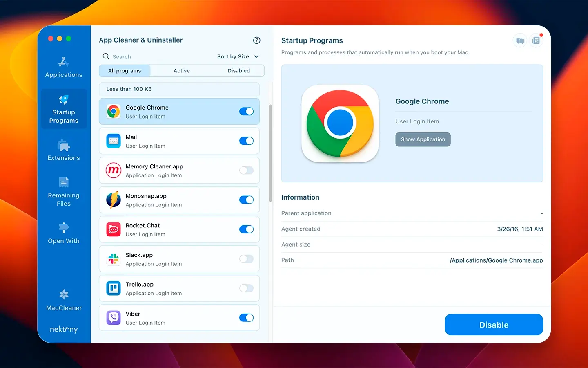Click the reports icon with red notification dot
Screen dimensions: 588x368
pyautogui.click(x=536, y=40)
